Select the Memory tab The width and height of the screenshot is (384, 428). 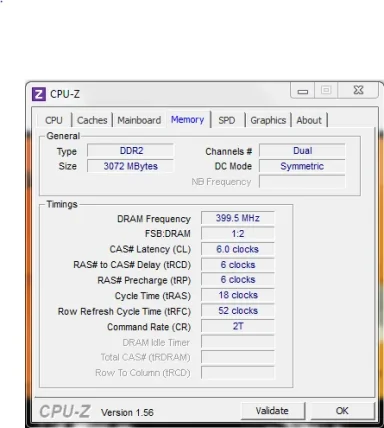click(188, 119)
